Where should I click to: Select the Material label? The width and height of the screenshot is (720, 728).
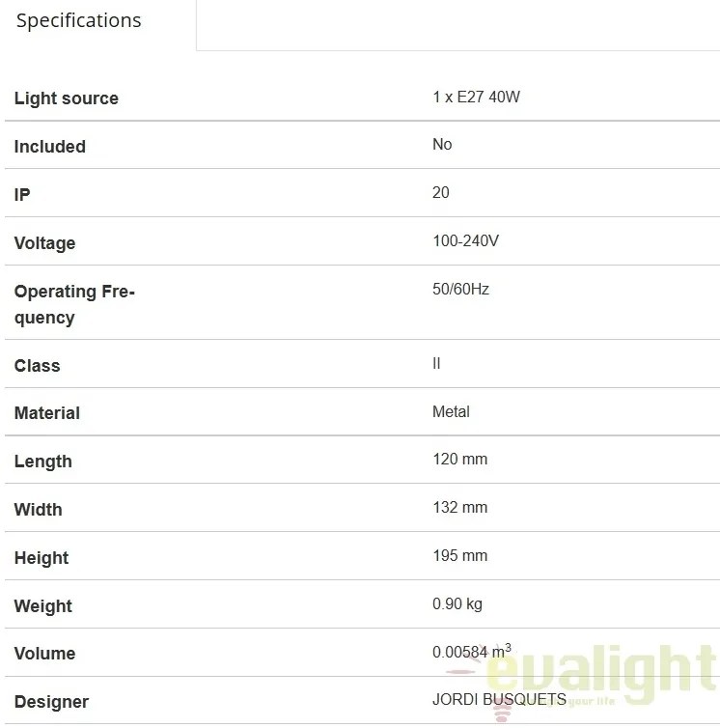tap(47, 413)
